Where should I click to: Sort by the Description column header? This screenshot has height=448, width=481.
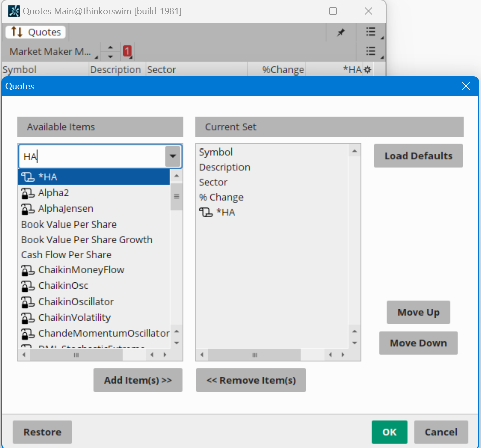(117, 70)
